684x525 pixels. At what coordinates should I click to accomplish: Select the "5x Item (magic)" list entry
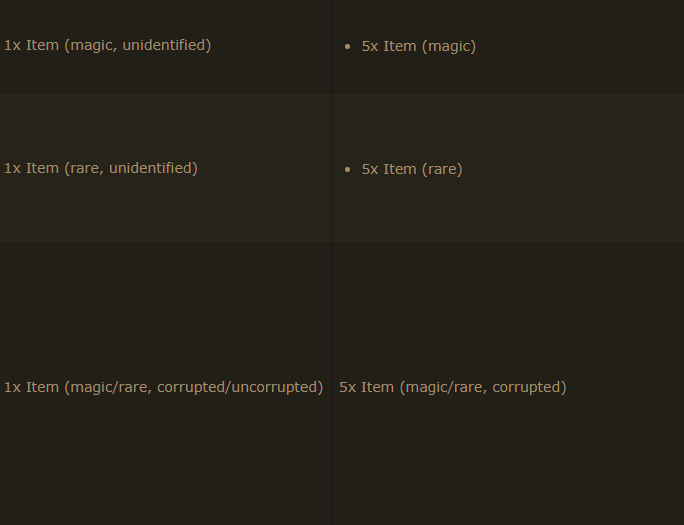point(418,46)
